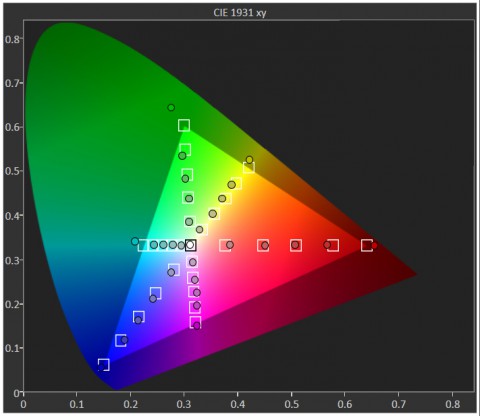Click the 0.7 label on the x-axis
Viewport: 480px width, 416px height.
pos(399,404)
